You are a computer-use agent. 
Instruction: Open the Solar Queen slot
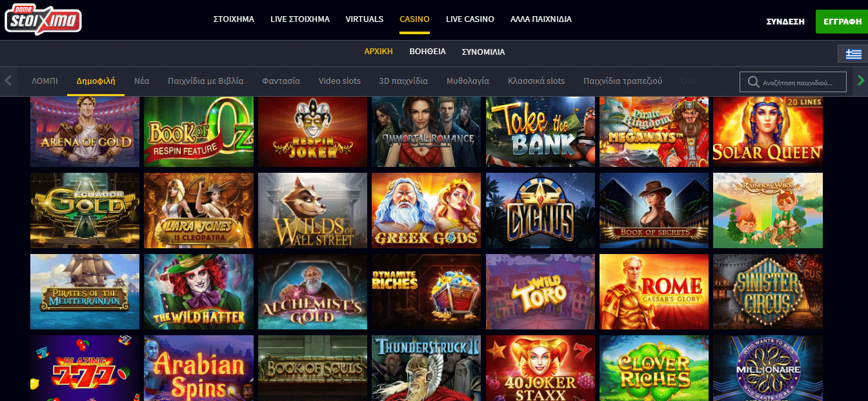coord(768,132)
